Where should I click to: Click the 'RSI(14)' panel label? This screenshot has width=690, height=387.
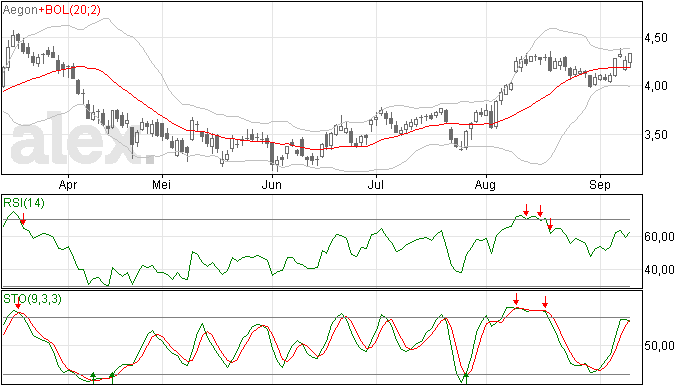pyautogui.click(x=24, y=203)
